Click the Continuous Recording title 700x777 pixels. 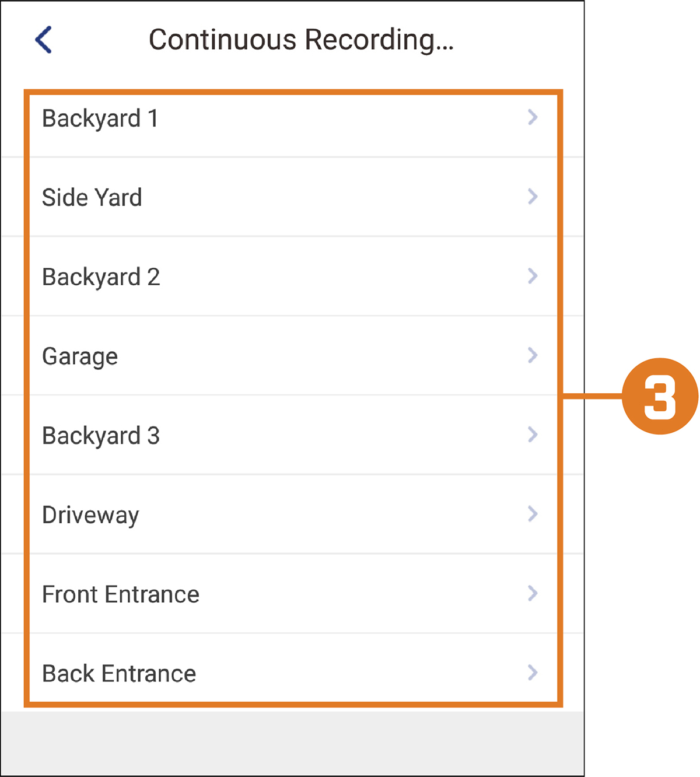(x=301, y=40)
